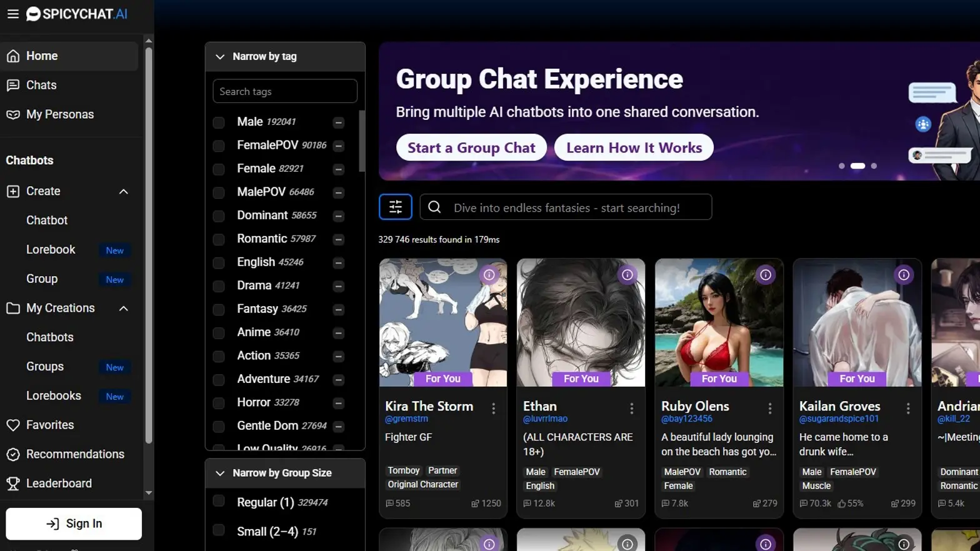Open Chats in the sidebar
980x551 pixels.
tap(41, 85)
